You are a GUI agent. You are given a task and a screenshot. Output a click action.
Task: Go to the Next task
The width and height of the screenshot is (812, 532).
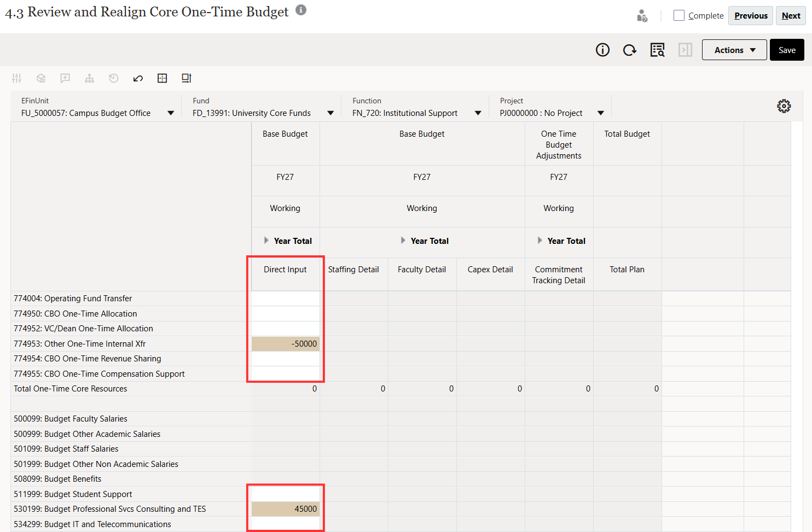(791, 15)
